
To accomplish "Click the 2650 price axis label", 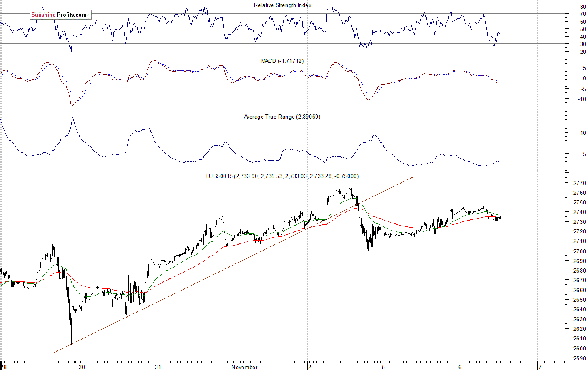I will [x=580, y=300].
